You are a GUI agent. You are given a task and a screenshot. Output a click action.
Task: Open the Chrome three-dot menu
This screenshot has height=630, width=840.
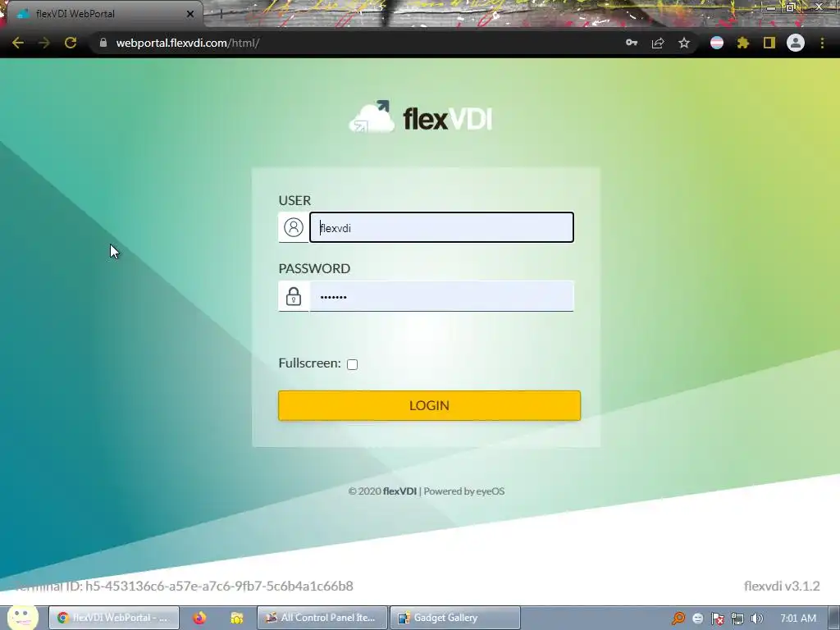point(822,43)
